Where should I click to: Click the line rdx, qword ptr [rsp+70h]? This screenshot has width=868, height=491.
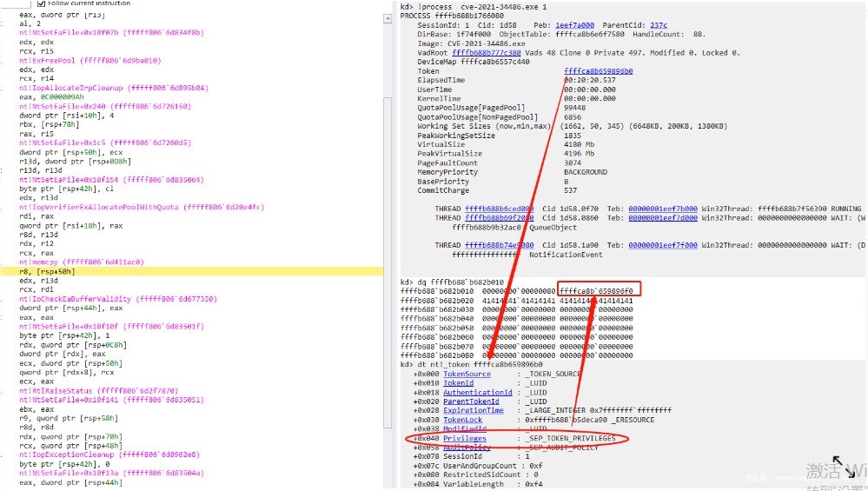click(x=70, y=436)
